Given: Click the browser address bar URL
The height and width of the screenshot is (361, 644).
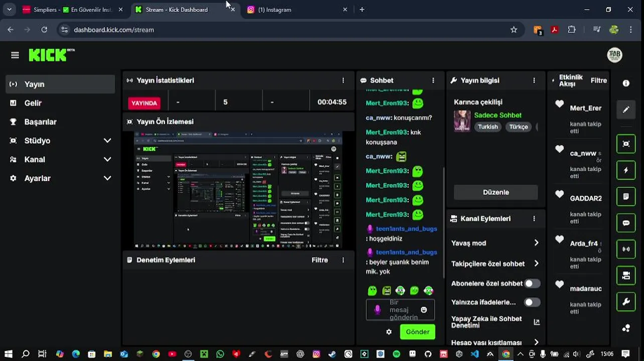Looking at the screenshot, I should (x=114, y=30).
